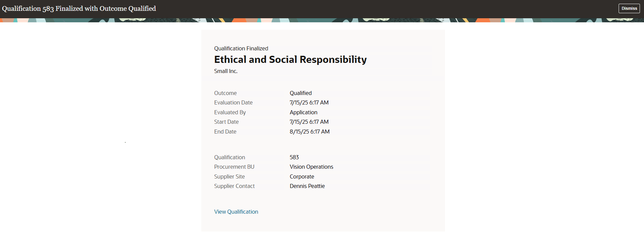Select the Start Date value
Screen dimensions: 644x238
(309, 122)
